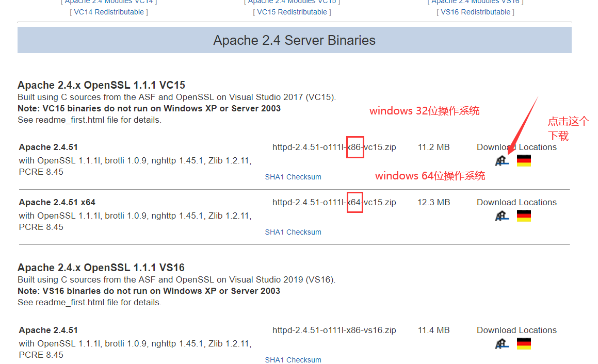This screenshot has height=364, width=598.
Task: Click German flag mirror for x64 vc15
Action: (x=524, y=216)
